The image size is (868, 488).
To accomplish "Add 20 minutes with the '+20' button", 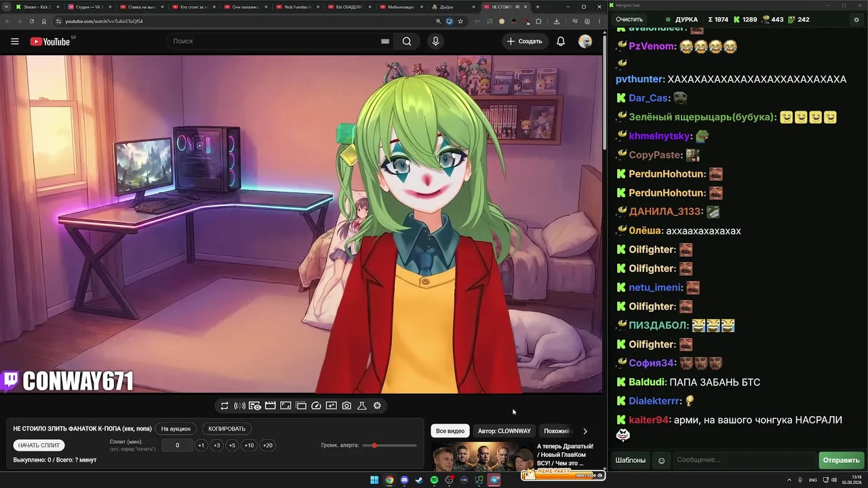I will (268, 445).
